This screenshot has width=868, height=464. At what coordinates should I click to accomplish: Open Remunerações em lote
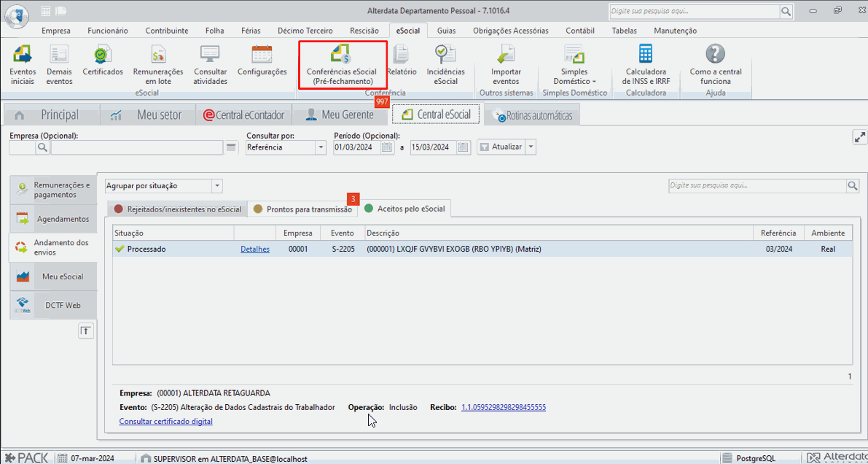point(157,66)
